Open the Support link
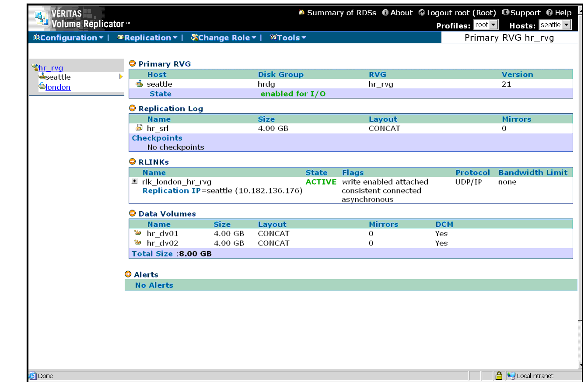Image resolution: width=588 pixels, height=382 pixels. [525, 13]
